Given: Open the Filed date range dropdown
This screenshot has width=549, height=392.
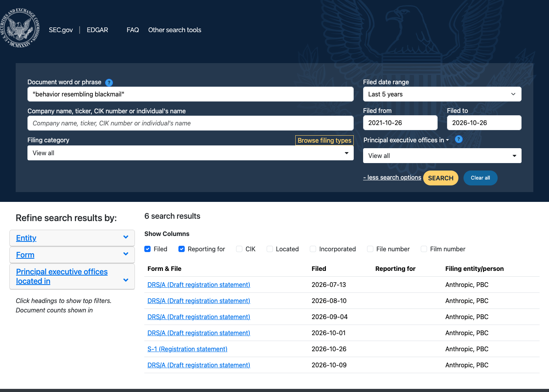Looking at the screenshot, I should pyautogui.click(x=442, y=94).
